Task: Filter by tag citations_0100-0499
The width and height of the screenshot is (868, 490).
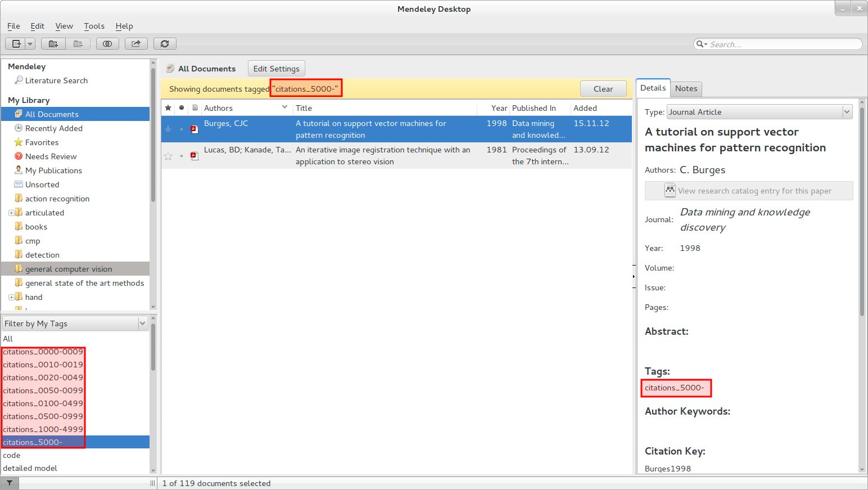Action: [43, 403]
